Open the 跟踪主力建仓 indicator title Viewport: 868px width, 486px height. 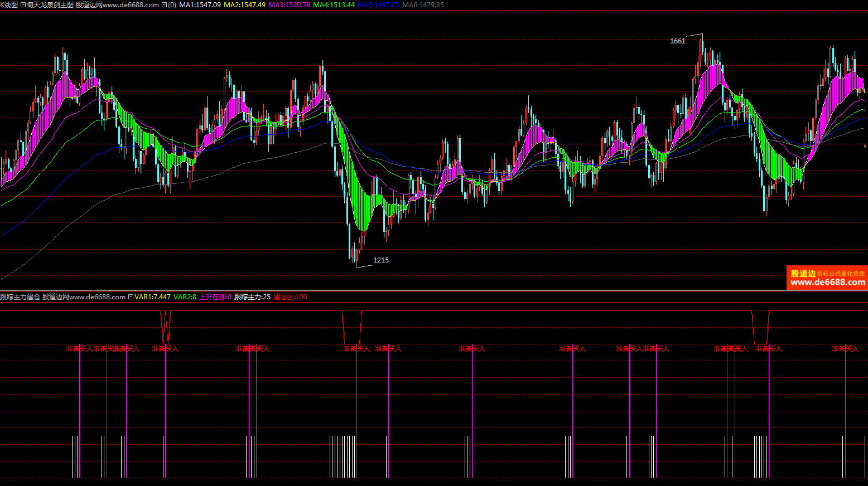20,297
